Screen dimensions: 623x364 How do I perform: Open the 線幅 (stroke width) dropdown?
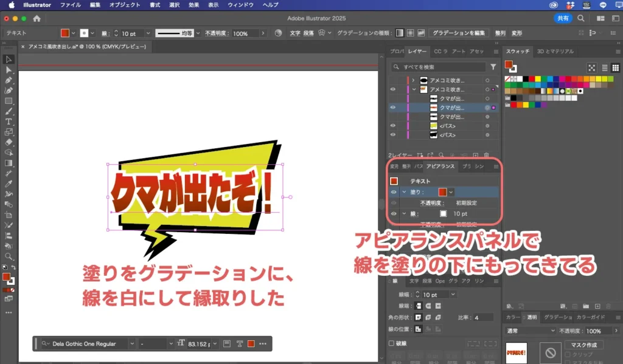pyautogui.click(x=453, y=295)
